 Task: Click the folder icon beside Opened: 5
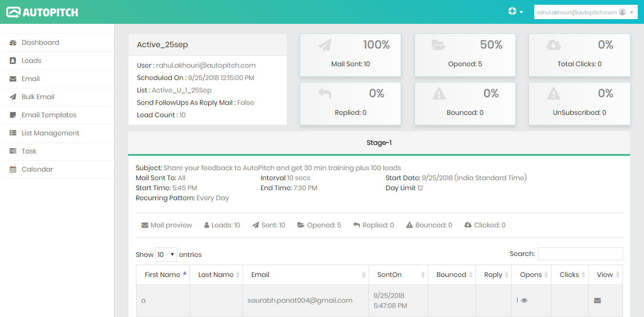301,225
